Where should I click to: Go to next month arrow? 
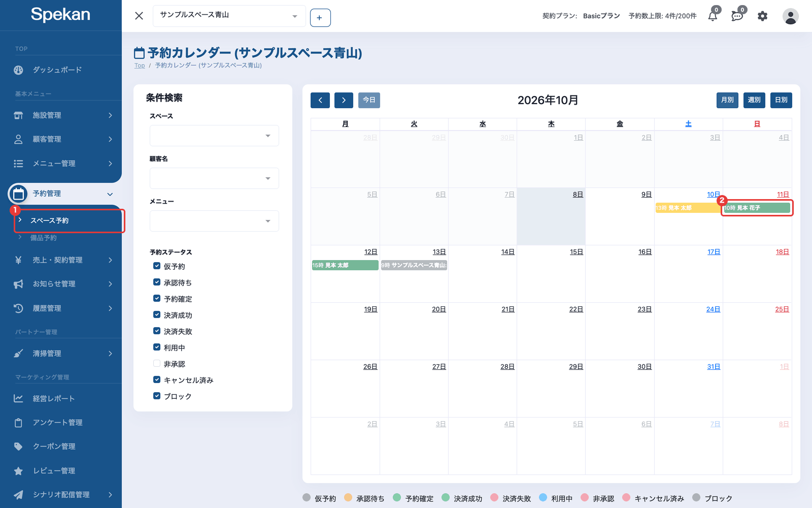(x=344, y=100)
